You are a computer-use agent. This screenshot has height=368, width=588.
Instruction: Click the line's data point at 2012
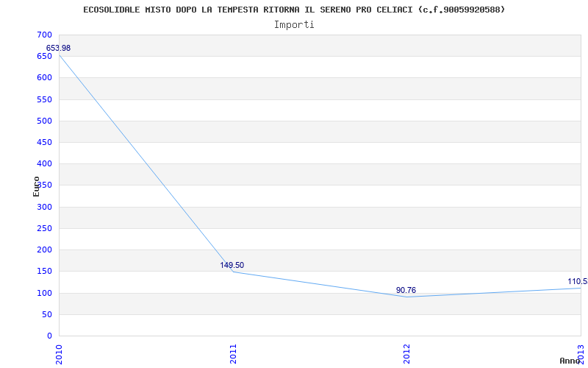point(407,297)
